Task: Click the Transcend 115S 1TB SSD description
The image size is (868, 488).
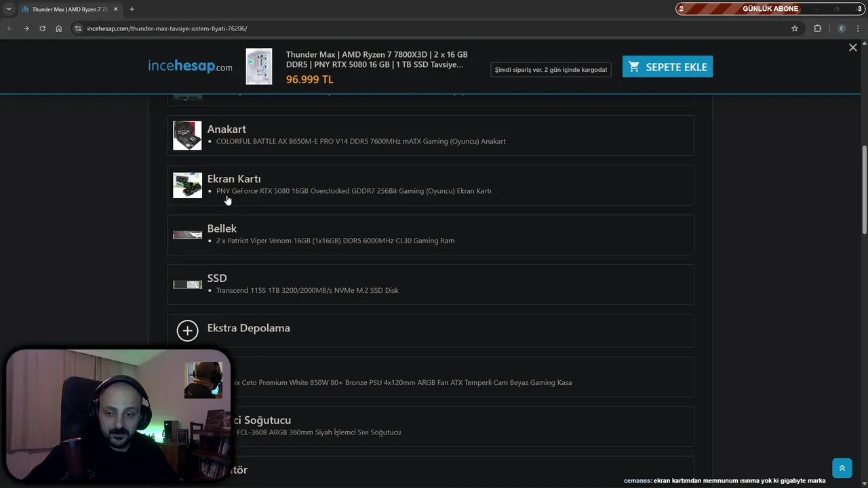Action: point(307,290)
